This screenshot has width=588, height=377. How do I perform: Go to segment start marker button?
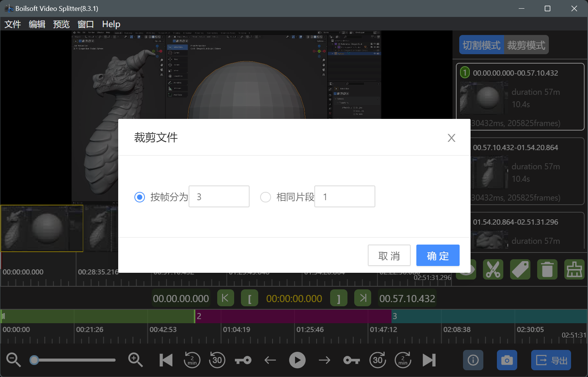tap(225, 298)
